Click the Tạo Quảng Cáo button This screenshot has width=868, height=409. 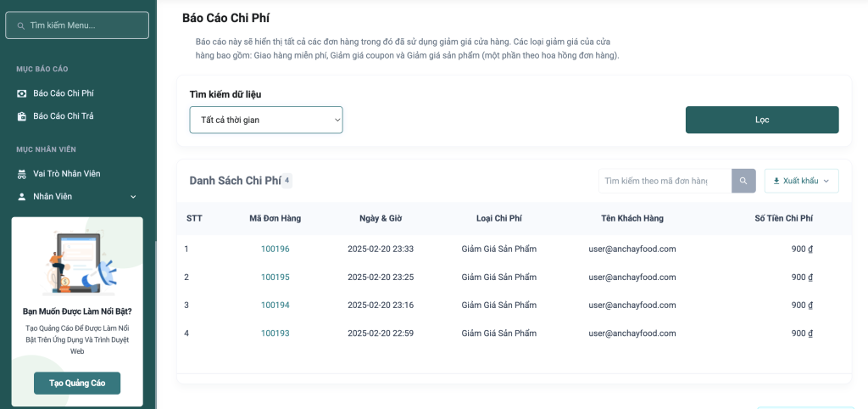pos(77,383)
